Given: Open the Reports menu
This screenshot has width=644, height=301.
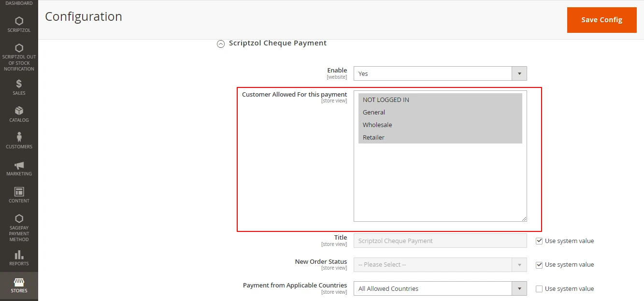Looking at the screenshot, I should (x=19, y=258).
